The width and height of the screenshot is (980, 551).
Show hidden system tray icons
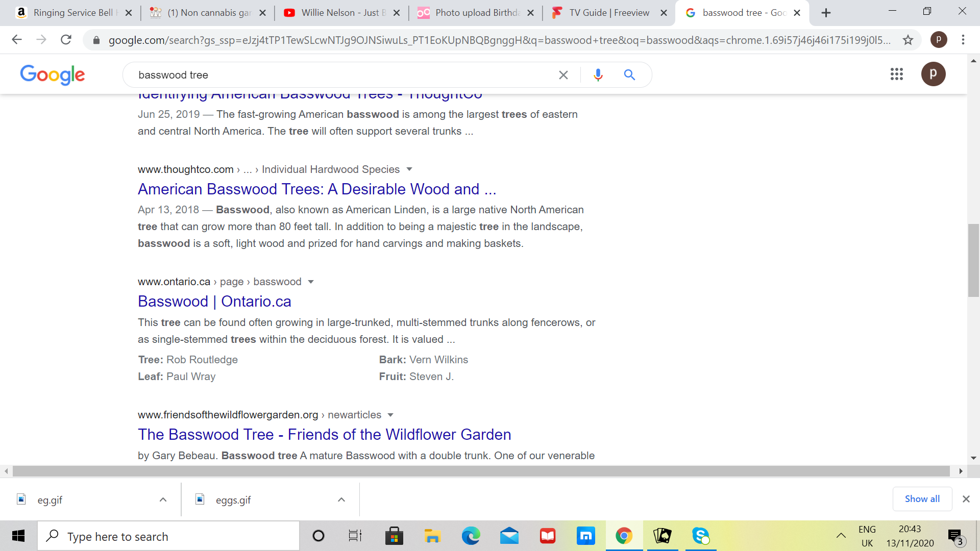841,536
